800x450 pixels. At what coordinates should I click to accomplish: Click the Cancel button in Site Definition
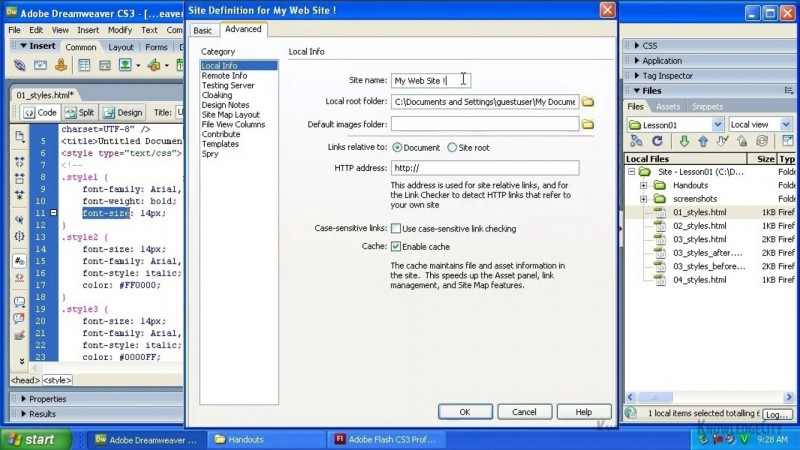(x=524, y=412)
